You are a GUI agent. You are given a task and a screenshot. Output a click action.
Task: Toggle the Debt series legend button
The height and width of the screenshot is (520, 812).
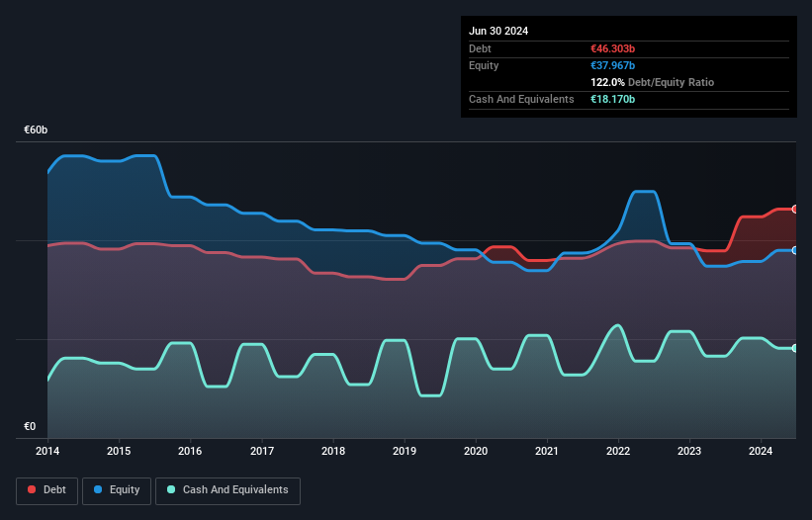tap(46, 490)
